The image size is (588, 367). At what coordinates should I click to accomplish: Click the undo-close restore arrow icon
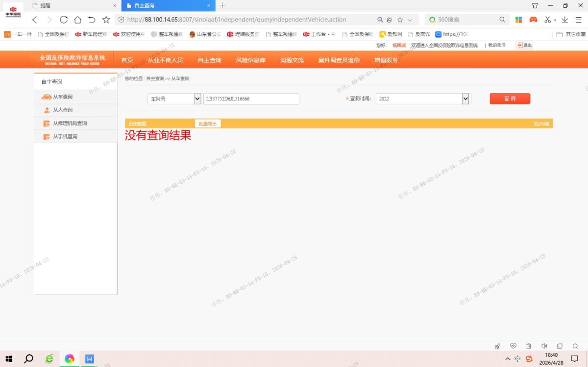tap(92, 20)
